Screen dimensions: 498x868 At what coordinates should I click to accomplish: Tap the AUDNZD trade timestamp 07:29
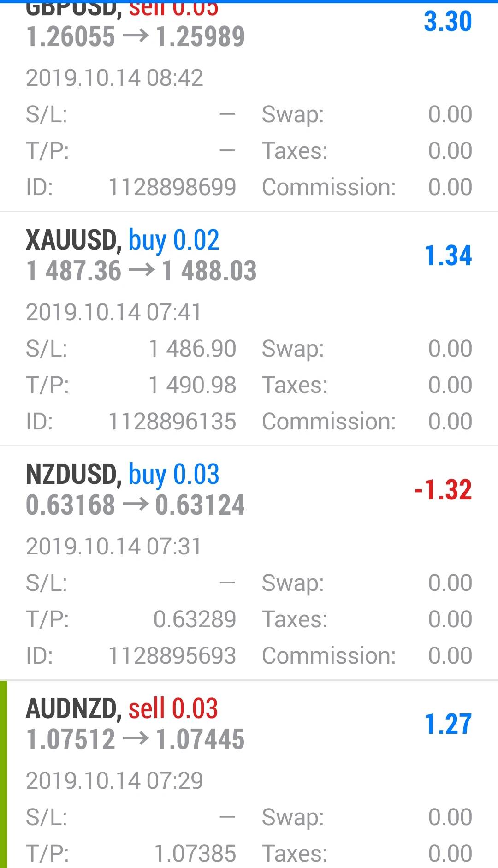pyautogui.click(x=114, y=781)
